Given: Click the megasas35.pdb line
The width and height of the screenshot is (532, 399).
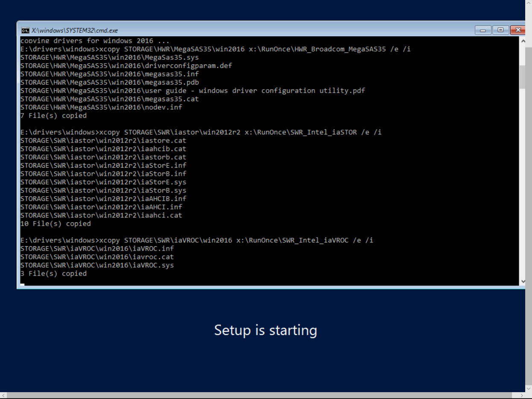Looking at the screenshot, I should [109, 82].
